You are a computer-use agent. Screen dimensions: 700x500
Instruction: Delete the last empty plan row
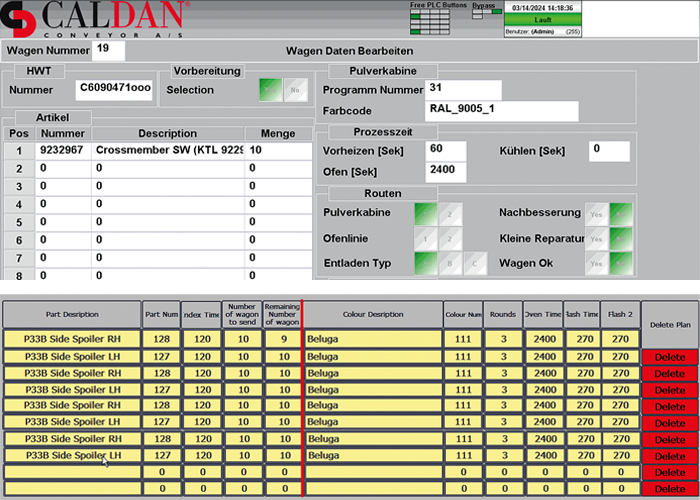click(x=670, y=488)
